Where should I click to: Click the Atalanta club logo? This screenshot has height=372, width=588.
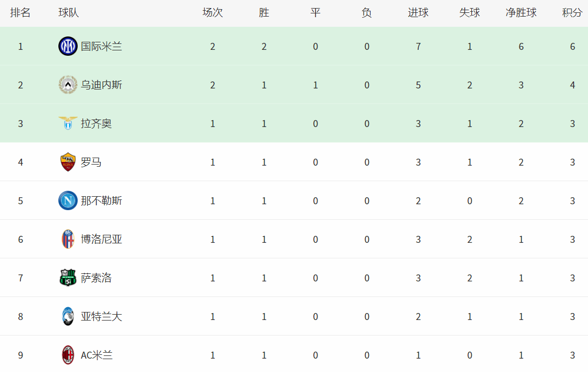click(x=68, y=317)
